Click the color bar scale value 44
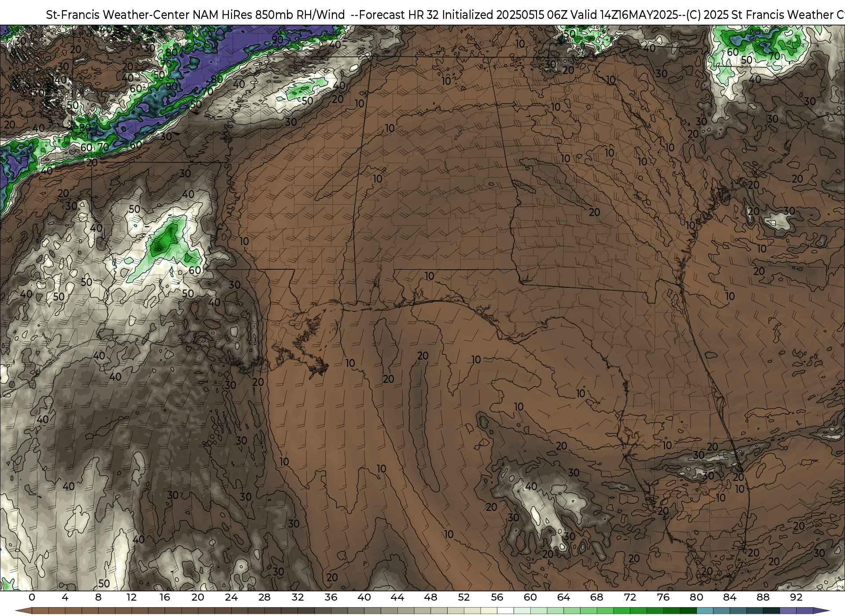The image size is (845, 616). pyautogui.click(x=397, y=597)
